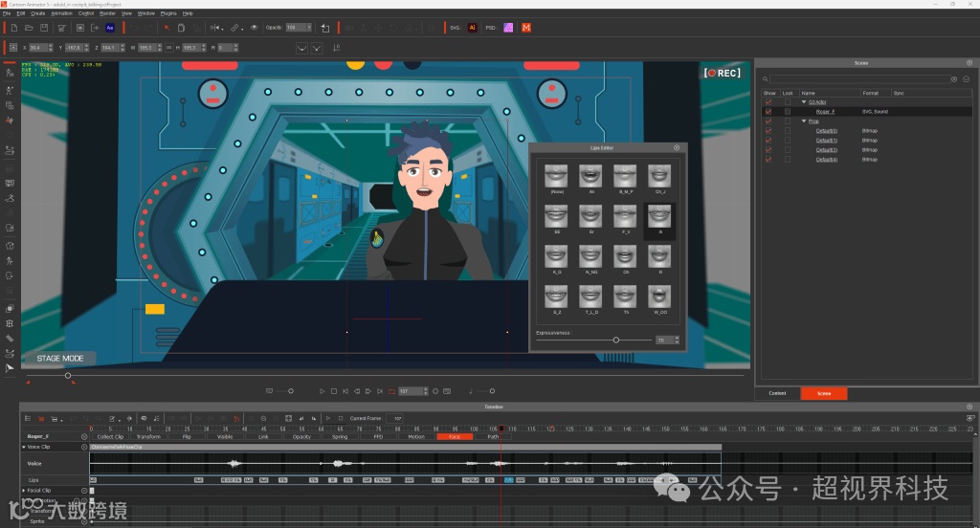Toggle Show checkbox for last Default prop row
This screenshot has width=980, height=528.
(768, 160)
